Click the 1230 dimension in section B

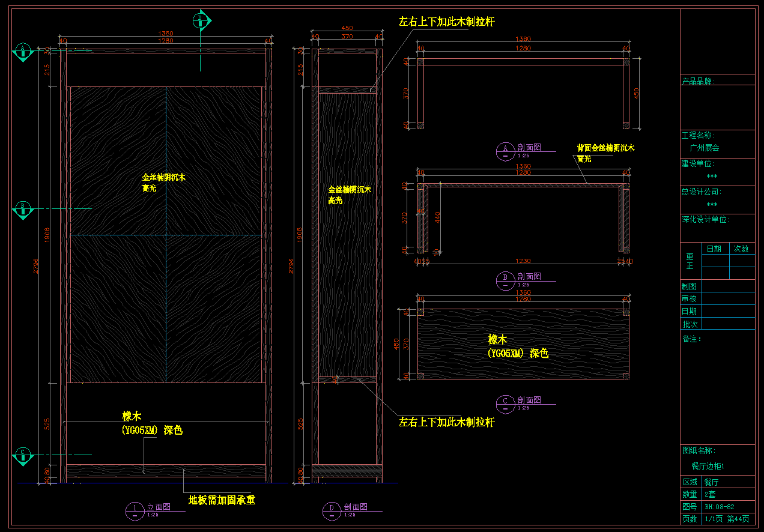coord(523,261)
